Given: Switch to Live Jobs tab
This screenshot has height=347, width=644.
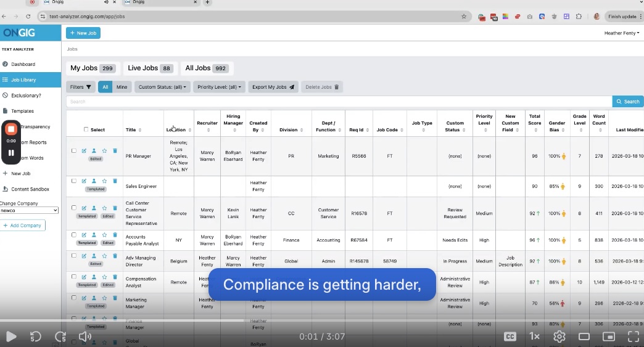Looking at the screenshot, I should click(150, 68).
